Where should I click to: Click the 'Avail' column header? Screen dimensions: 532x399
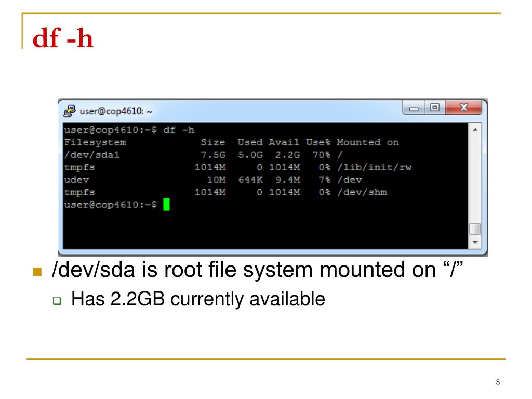284,142
